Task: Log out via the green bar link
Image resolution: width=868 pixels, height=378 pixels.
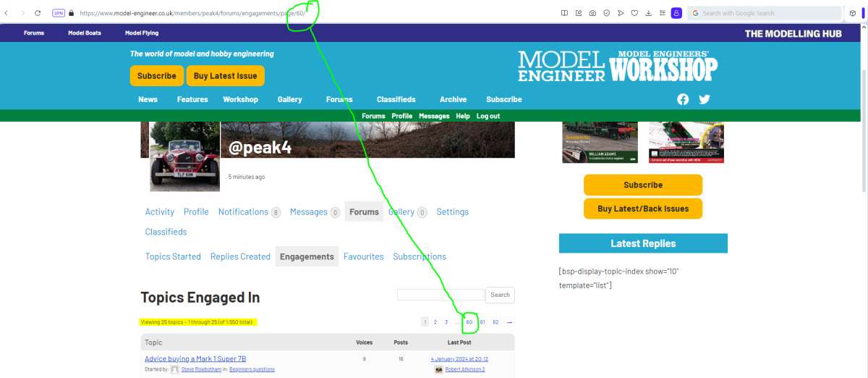Action: tap(488, 116)
